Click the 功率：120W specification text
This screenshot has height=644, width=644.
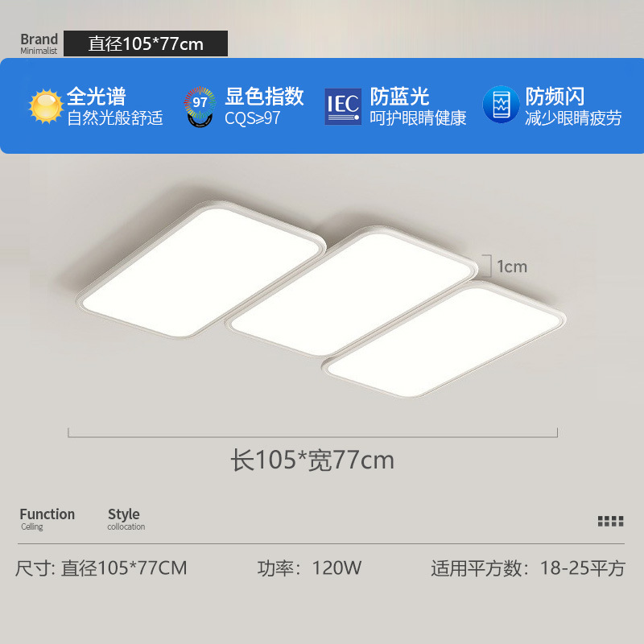coord(309,568)
